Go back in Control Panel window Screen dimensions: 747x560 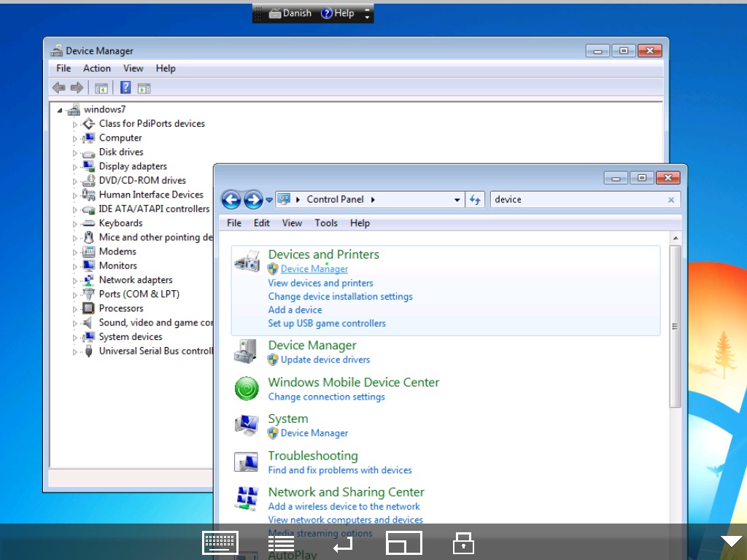[x=231, y=200]
